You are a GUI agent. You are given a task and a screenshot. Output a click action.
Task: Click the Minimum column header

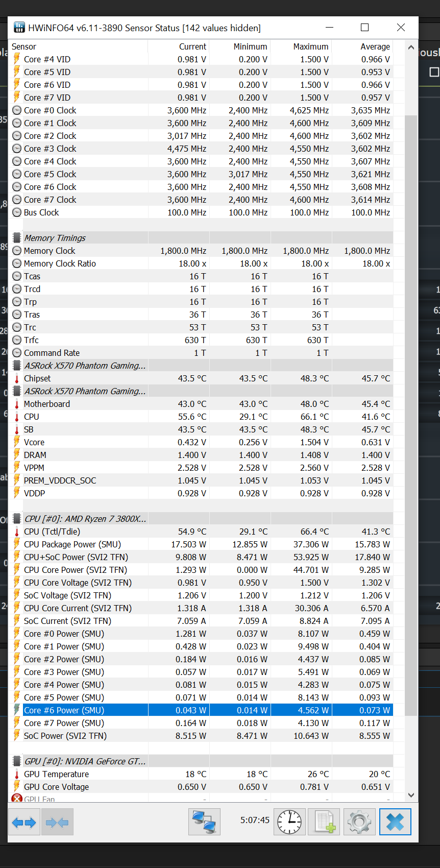tap(240, 46)
